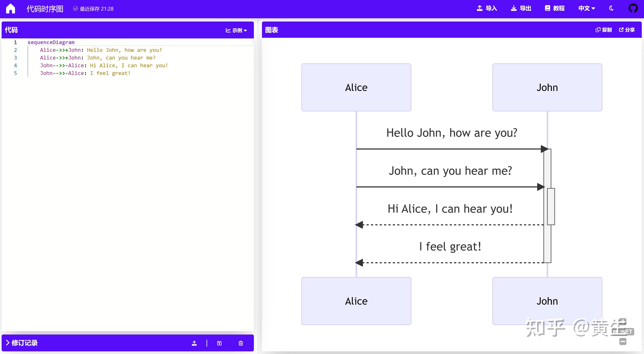
Task: Select the 导入 import menu item
Action: pos(486,8)
